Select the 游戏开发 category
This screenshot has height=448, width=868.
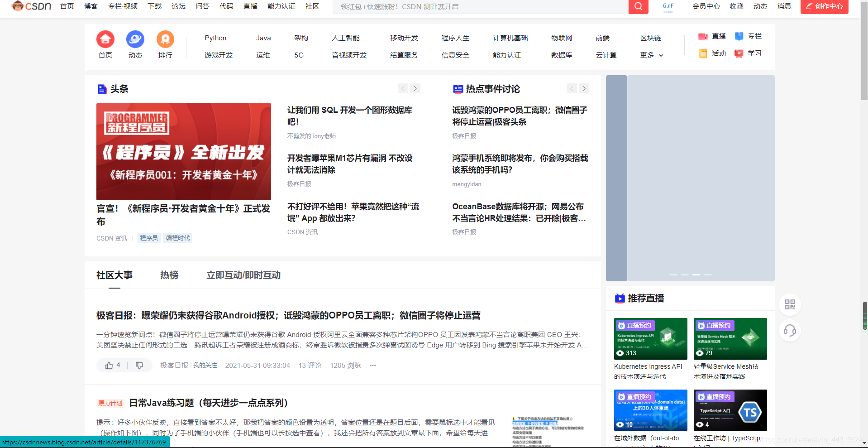[219, 55]
